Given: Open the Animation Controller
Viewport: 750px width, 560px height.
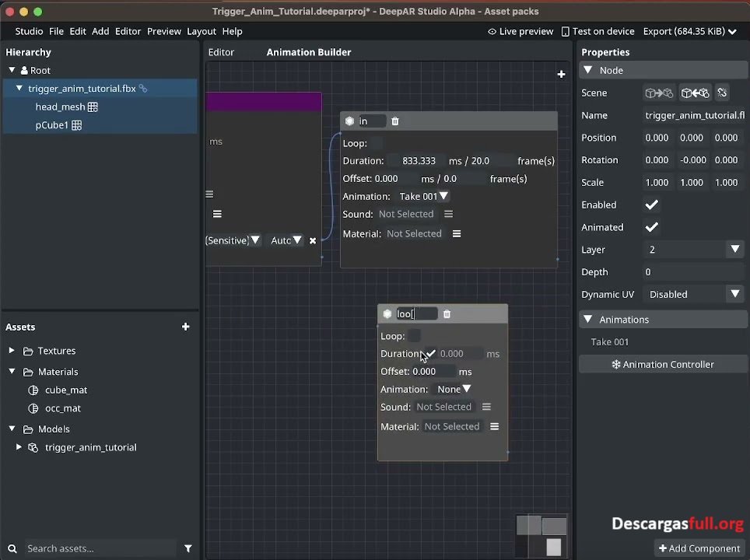Looking at the screenshot, I should pyautogui.click(x=663, y=364).
